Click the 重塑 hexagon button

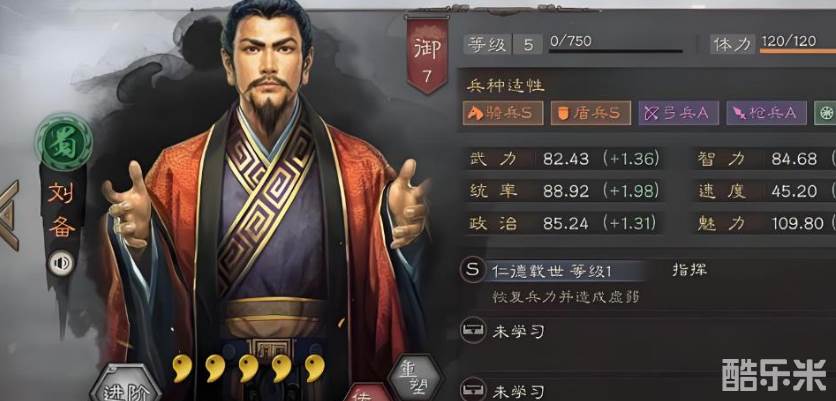pos(415,378)
